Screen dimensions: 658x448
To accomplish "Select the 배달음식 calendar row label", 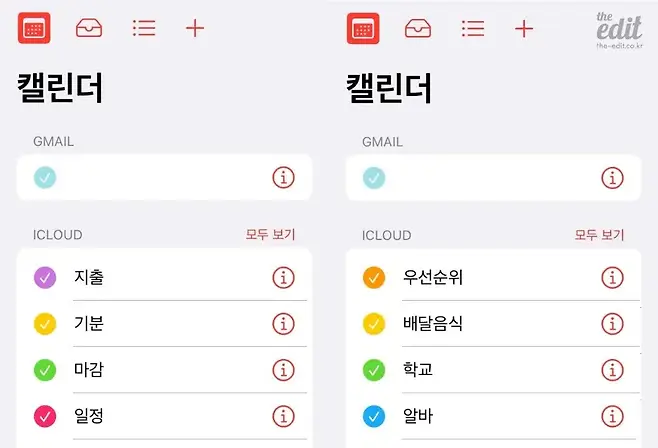I will tap(433, 324).
